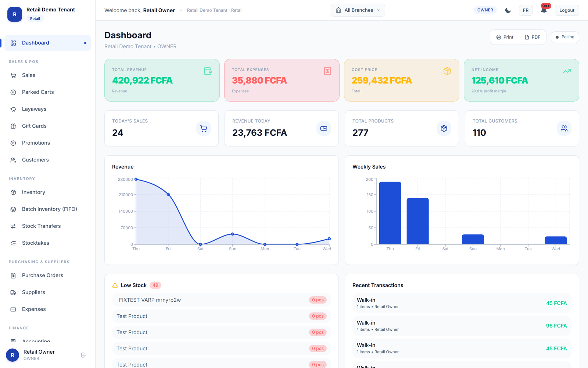Toggle the Polling status button
This screenshot has height=368, width=588.
pyautogui.click(x=565, y=37)
